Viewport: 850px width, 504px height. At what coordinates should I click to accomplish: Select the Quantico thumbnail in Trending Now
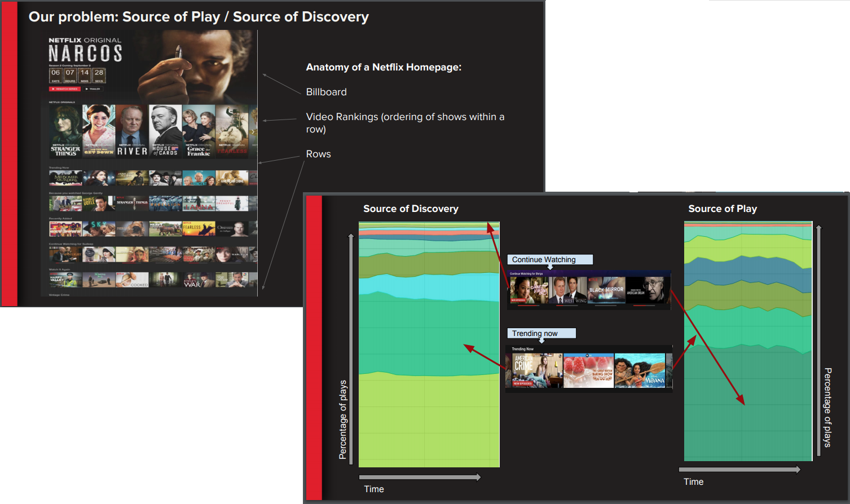[99, 178]
